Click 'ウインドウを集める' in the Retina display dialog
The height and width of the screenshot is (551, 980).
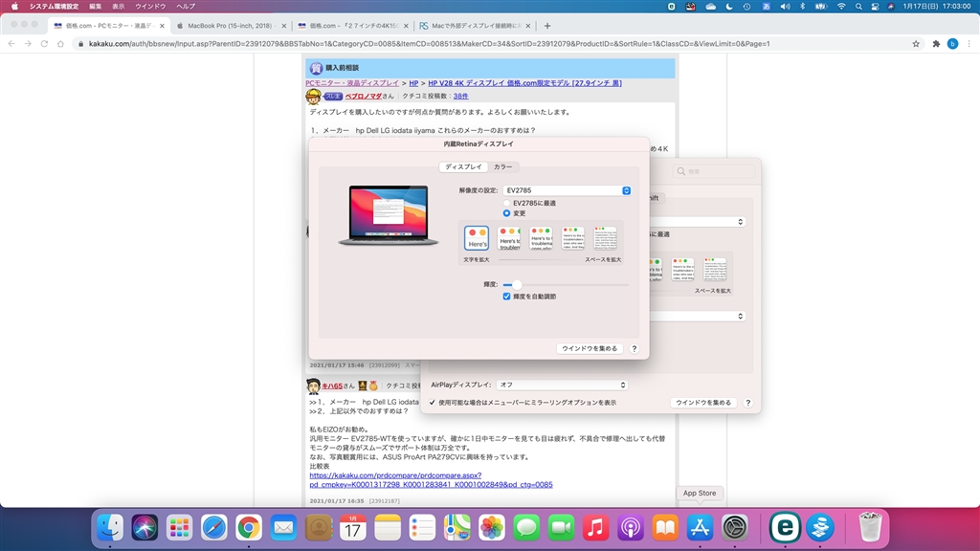click(590, 349)
